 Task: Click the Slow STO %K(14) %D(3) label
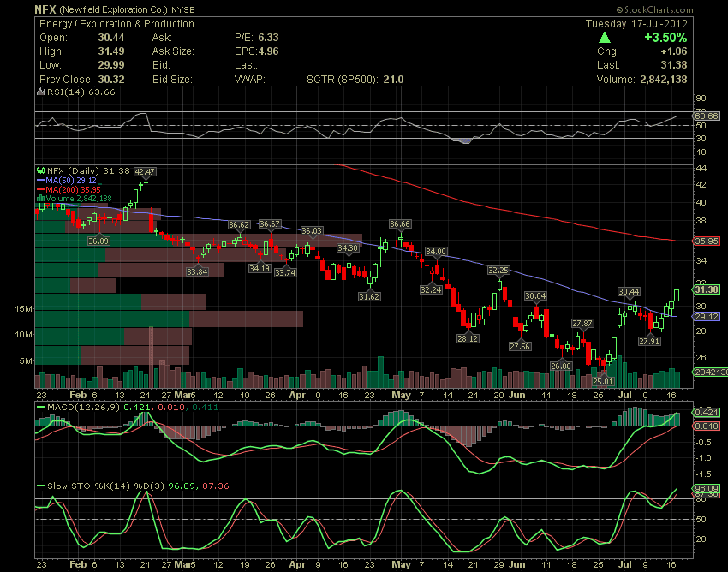[x=106, y=486]
